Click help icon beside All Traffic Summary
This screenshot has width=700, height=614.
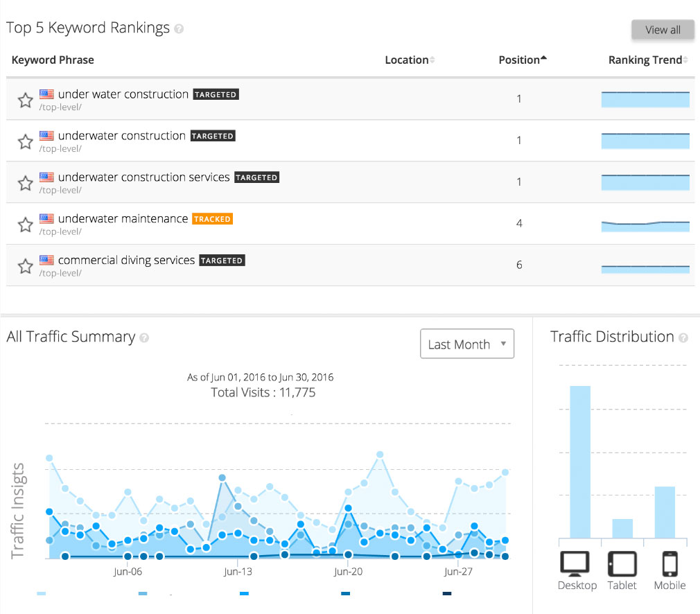[144, 338]
